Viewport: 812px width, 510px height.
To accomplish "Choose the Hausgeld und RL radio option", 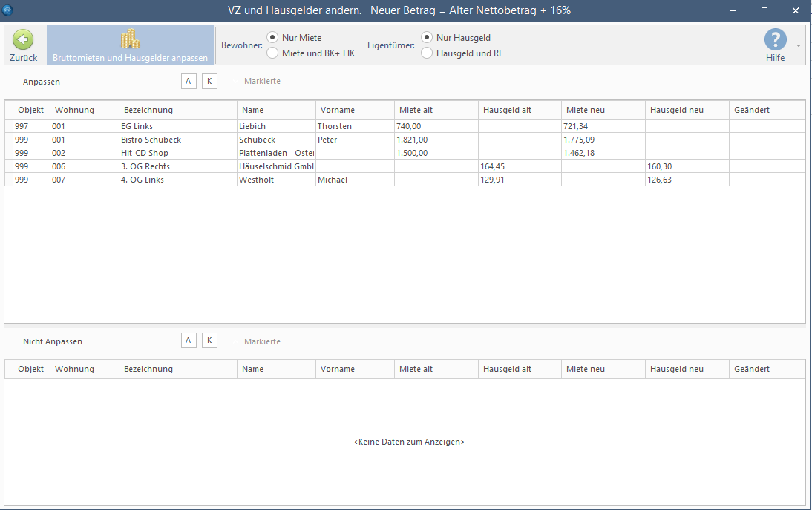I will [x=427, y=53].
